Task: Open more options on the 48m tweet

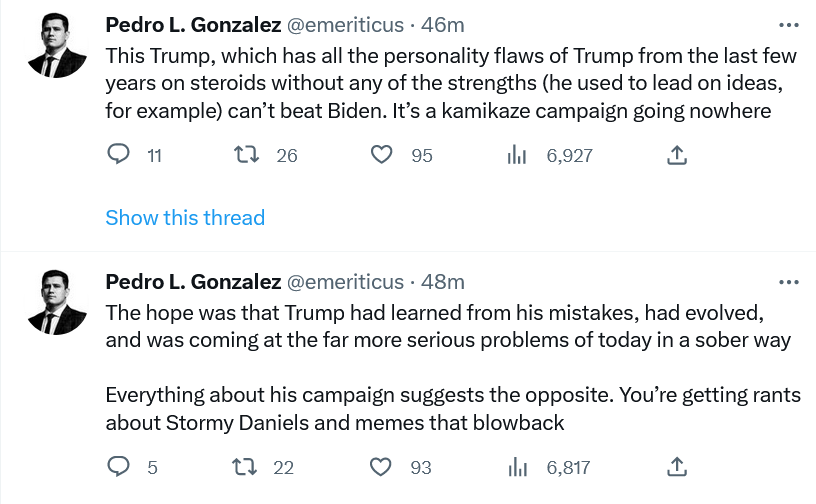Action: point(788,282)
